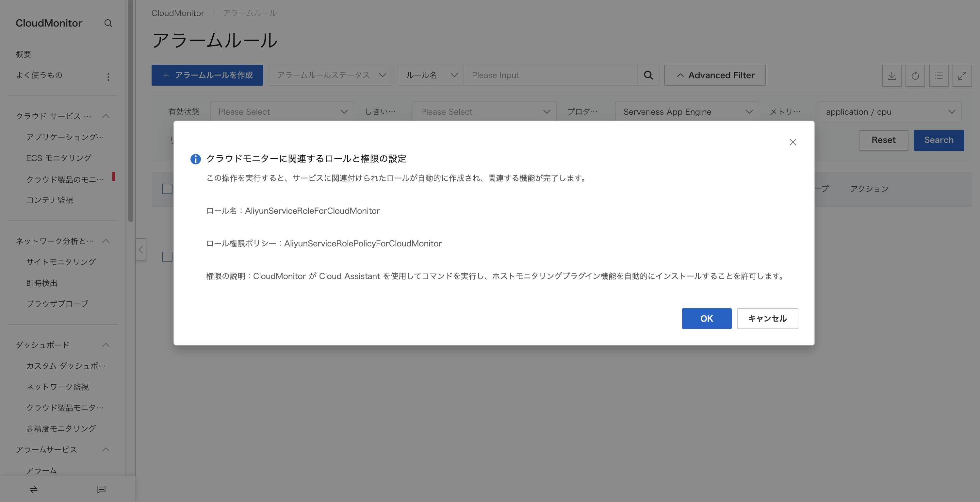
Task: Open サイトモニタリング in the sidebar
Action: coord(61,262)
